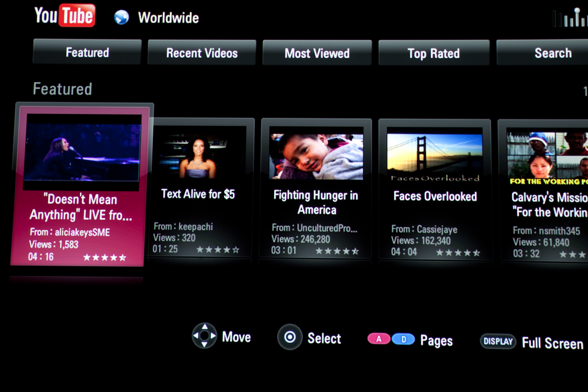
Task: Click the "Doesn't Mean Anything" video title
Action: [81, 207]
